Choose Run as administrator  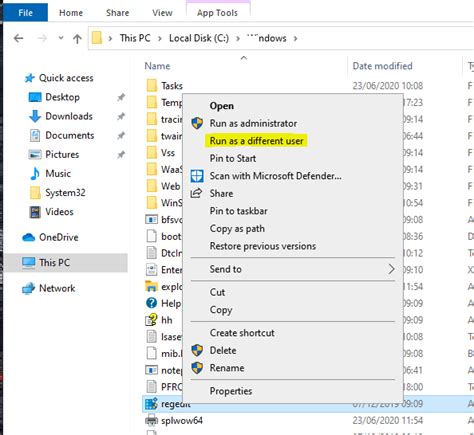pos(253,123)
